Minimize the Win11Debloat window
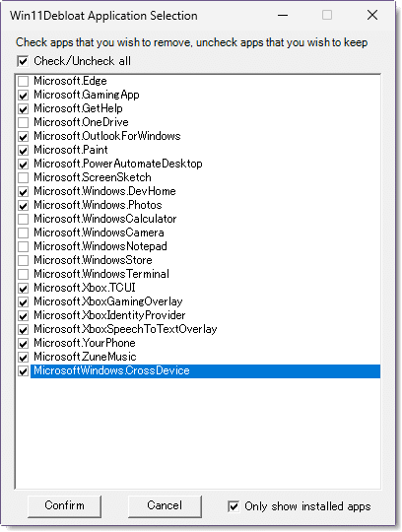This screenshot has width=402, height=532. pos(283,15)
